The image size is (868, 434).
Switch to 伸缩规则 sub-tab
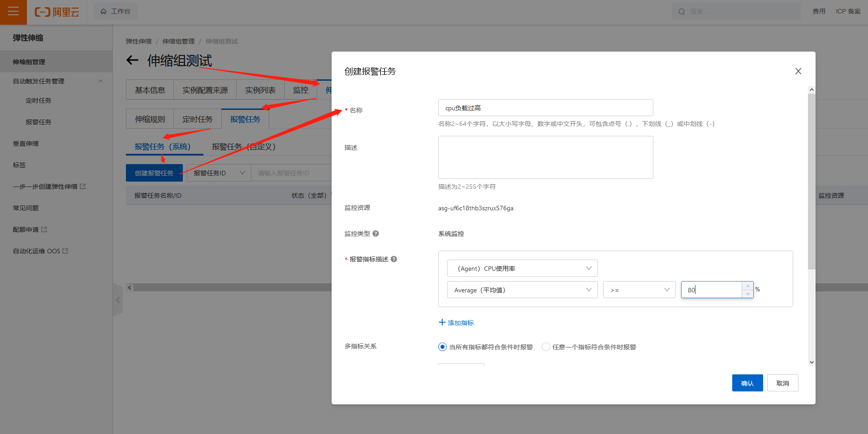pyautogui.click(x=150, y=119)
